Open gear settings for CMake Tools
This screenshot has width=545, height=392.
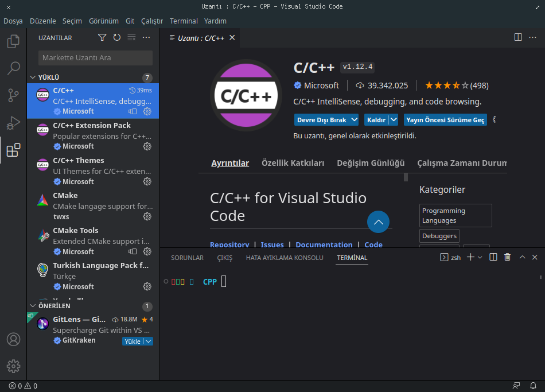tap(147, 251)
